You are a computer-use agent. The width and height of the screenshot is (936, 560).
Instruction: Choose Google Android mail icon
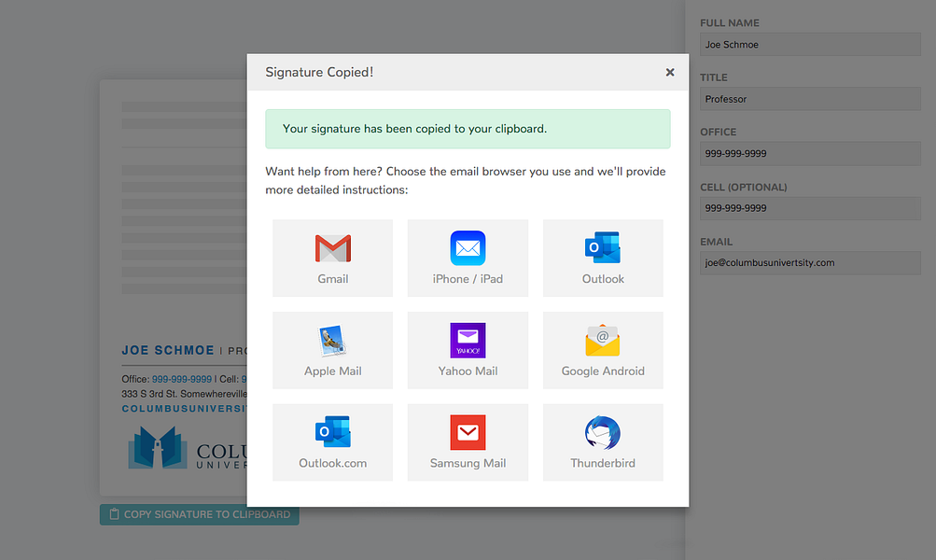pos(603,350)
